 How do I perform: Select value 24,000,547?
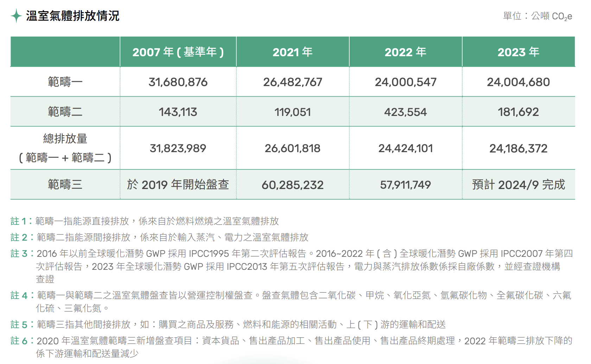pos(406,82)
